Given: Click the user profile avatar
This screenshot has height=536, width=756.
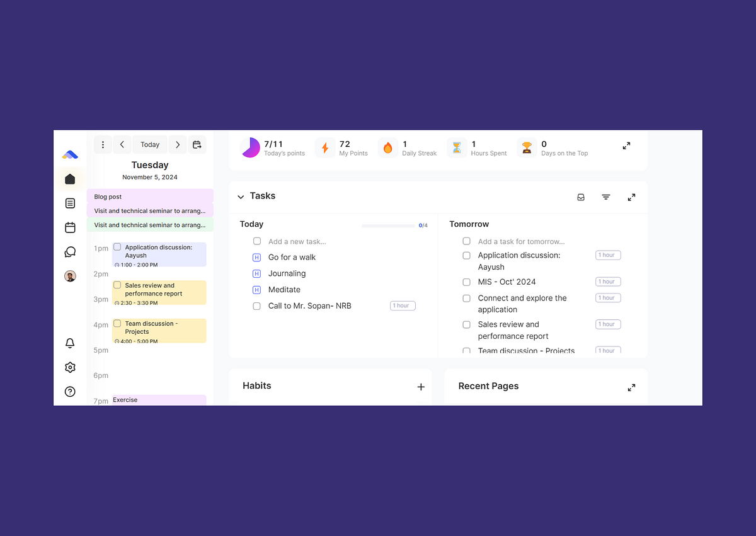Looking at the screenshot, I should coord(70,276).
